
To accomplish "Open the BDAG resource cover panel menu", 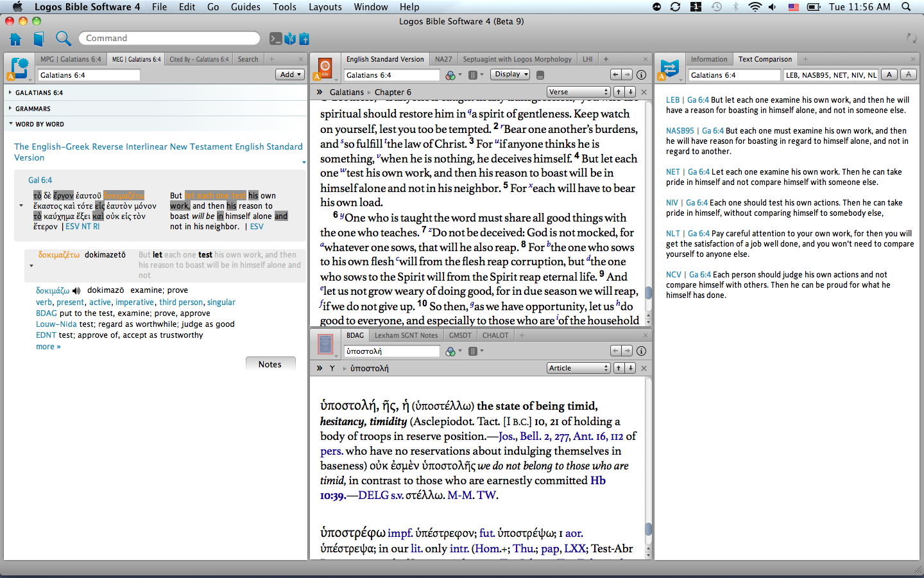I will point(325,345).
